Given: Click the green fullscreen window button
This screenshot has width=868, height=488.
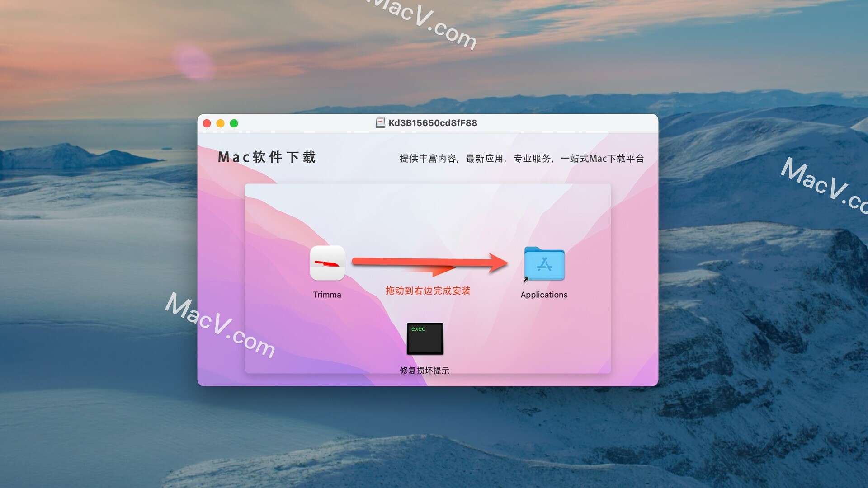Looking at the screenshot, I should 234,123.
